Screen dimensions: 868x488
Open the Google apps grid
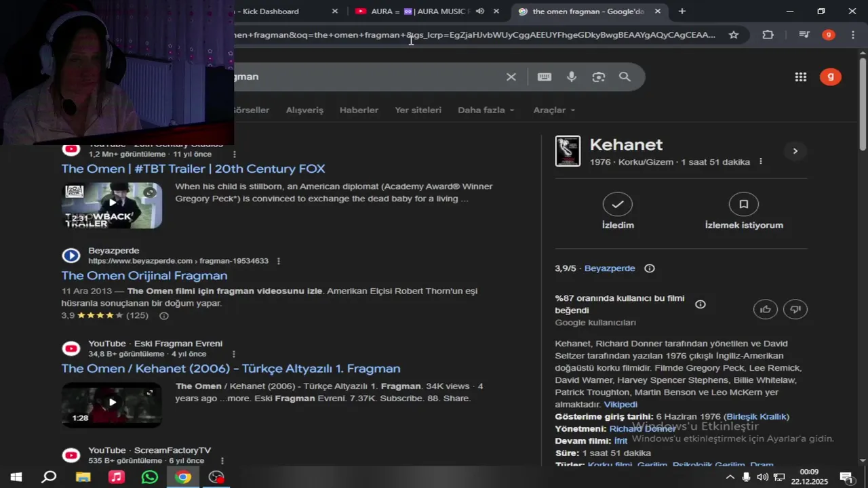click(801, 77)
